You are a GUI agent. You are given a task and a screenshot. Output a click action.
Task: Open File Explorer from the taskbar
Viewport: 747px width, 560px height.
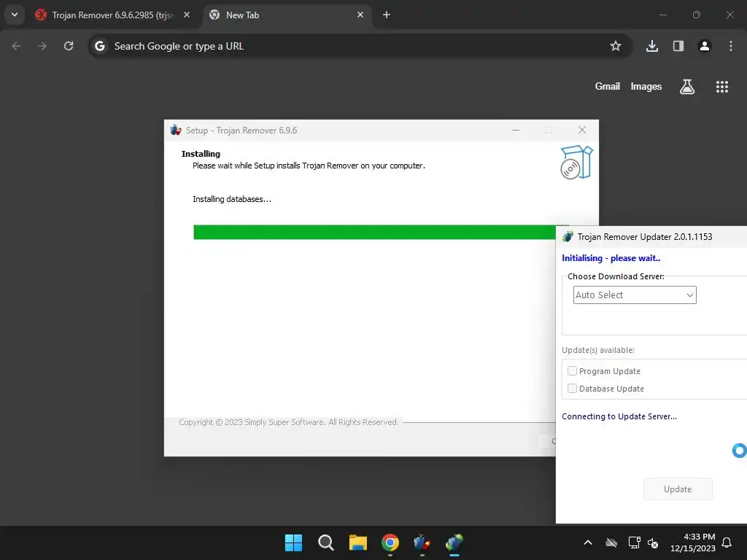(x=357, y=542)
